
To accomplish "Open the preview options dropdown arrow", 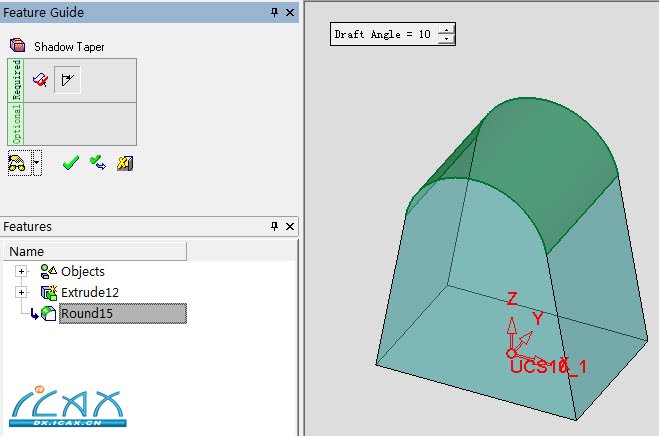I will tap(37, 163).
